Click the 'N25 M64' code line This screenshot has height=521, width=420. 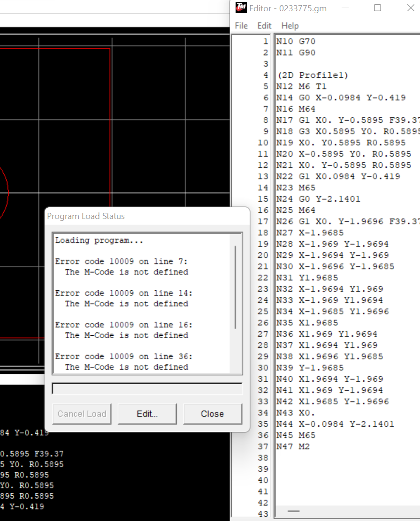[x=296, y=211]
